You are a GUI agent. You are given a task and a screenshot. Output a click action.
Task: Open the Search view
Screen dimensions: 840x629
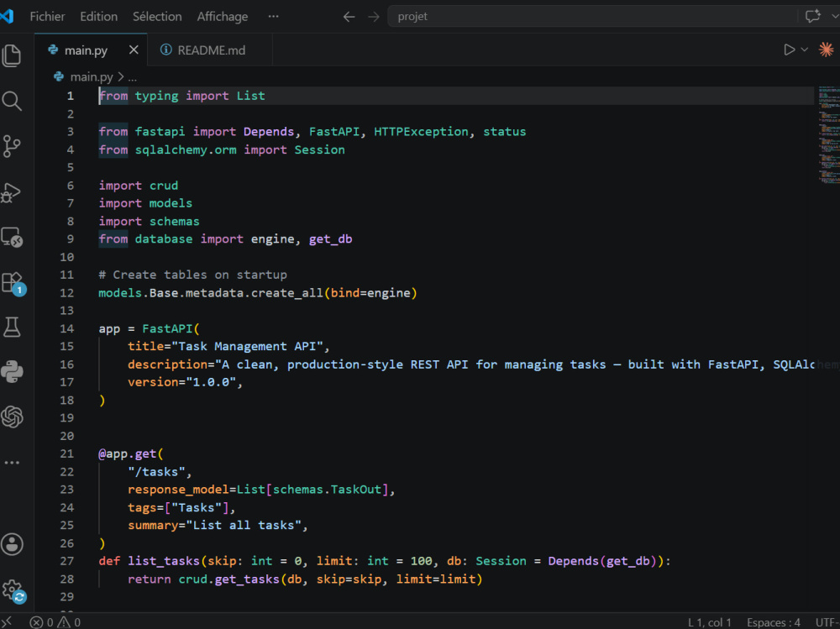[12, 101]
